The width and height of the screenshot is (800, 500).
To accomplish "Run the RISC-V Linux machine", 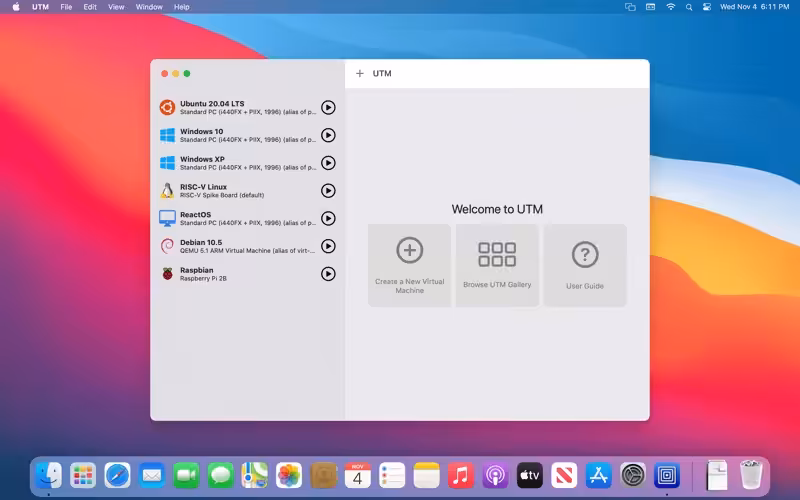I will (x=328, y=191).
